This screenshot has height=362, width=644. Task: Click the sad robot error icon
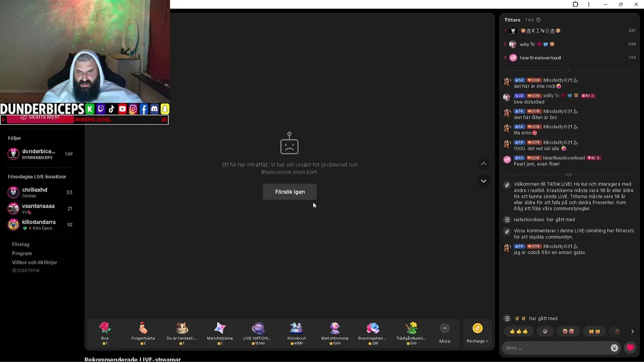point(289,143)
